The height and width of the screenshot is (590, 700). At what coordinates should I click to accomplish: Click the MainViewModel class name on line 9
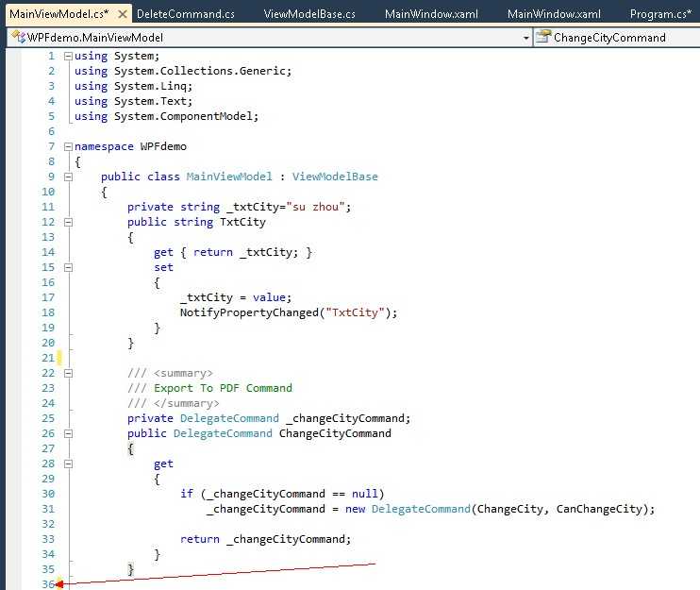(229, 177)
